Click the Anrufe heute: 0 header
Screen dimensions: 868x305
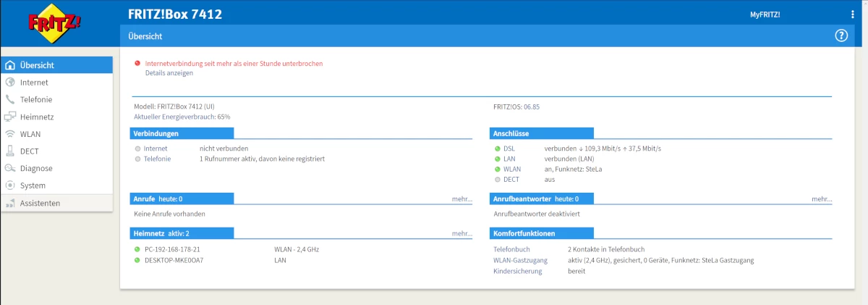tap(182, 199)
